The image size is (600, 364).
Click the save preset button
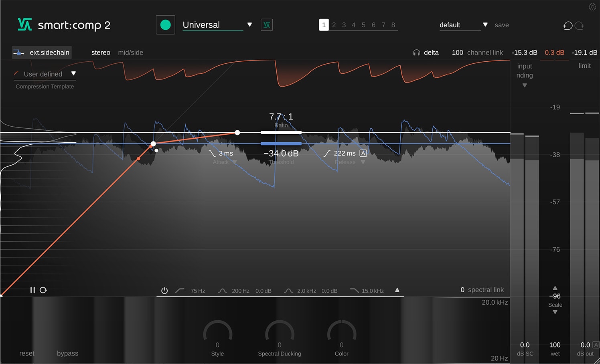coord(502,25)
